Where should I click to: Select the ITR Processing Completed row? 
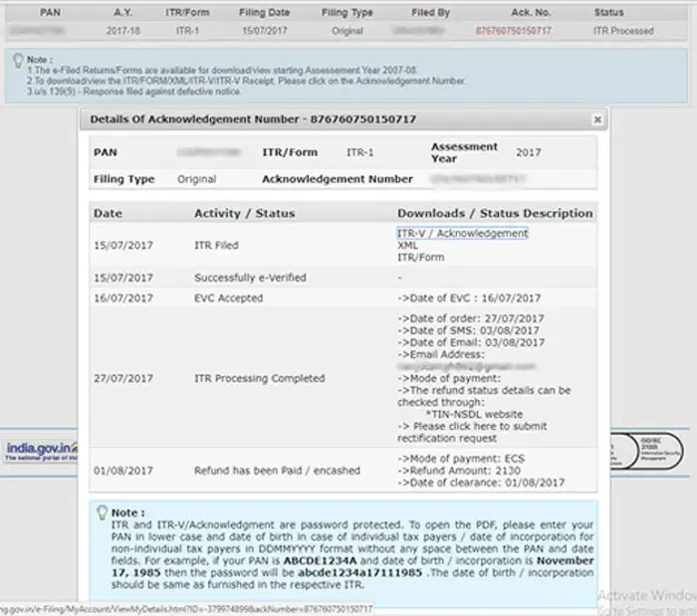tap(343, 378)
